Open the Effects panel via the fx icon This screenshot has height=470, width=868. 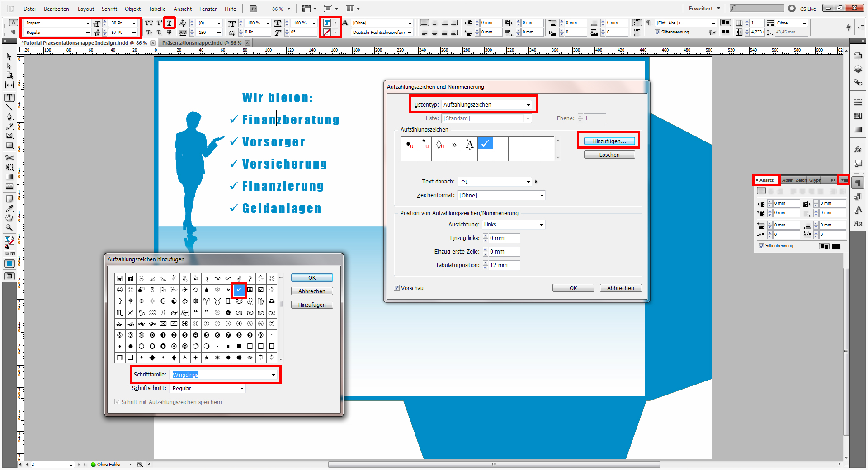859,149
